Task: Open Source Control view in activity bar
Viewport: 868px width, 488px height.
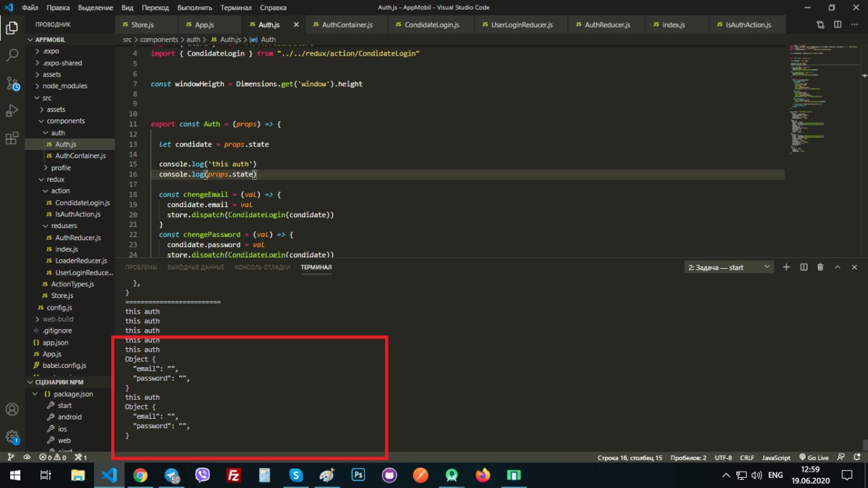Action: point(12,83)
